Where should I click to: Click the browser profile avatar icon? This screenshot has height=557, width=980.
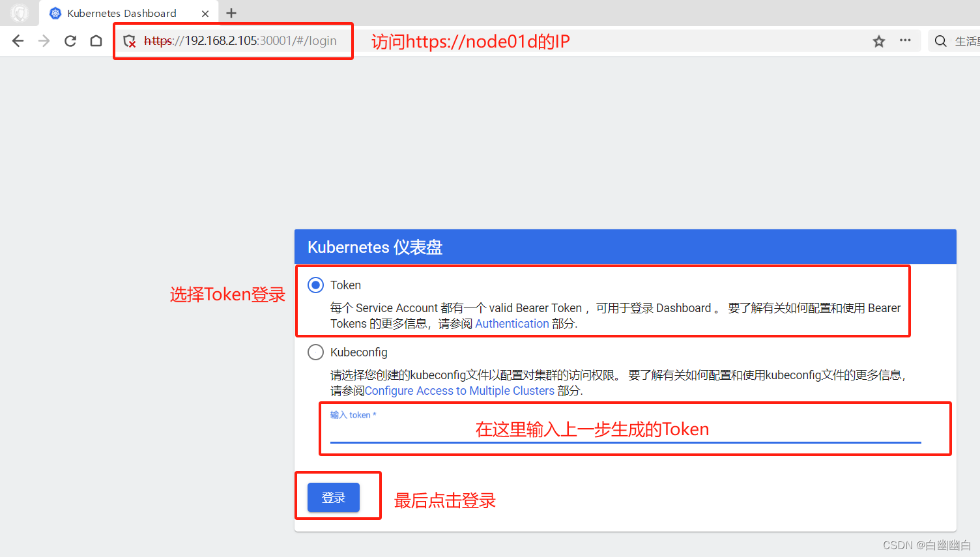point(20,13)
